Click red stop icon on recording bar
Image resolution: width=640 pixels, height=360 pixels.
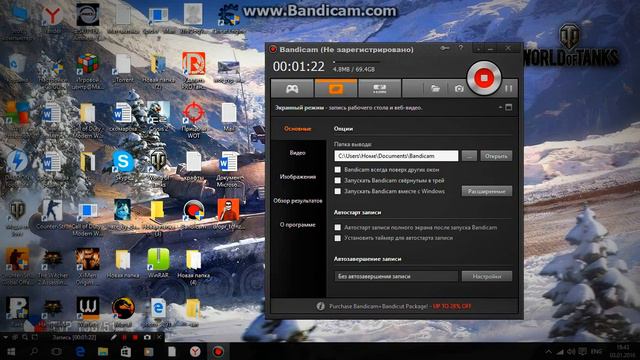[x=135, y=337]
